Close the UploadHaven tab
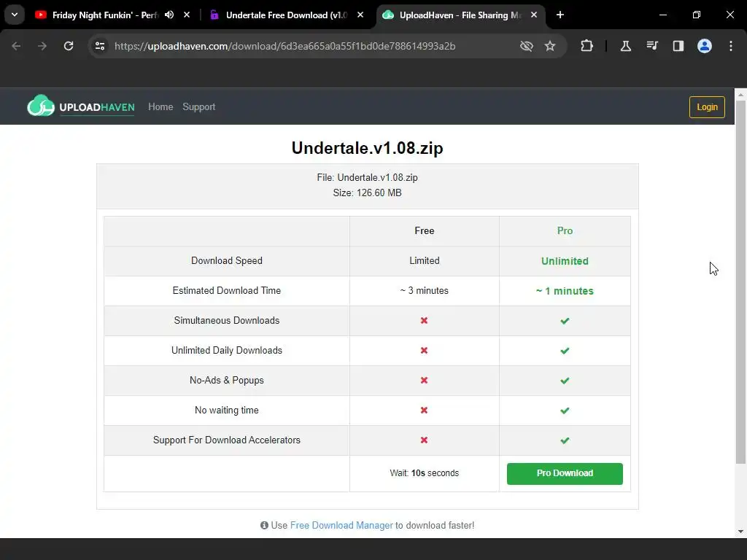Screen dimensions: 747x560 tap(534, 15)
